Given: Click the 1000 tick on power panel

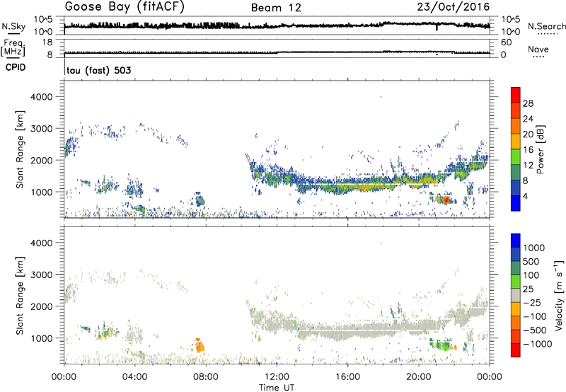Looking at the screenshot, I should 41,192.
